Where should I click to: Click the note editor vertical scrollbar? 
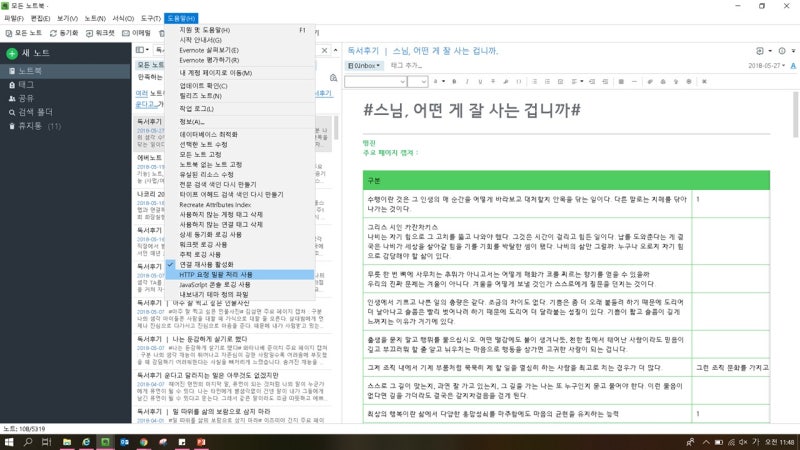795,114
